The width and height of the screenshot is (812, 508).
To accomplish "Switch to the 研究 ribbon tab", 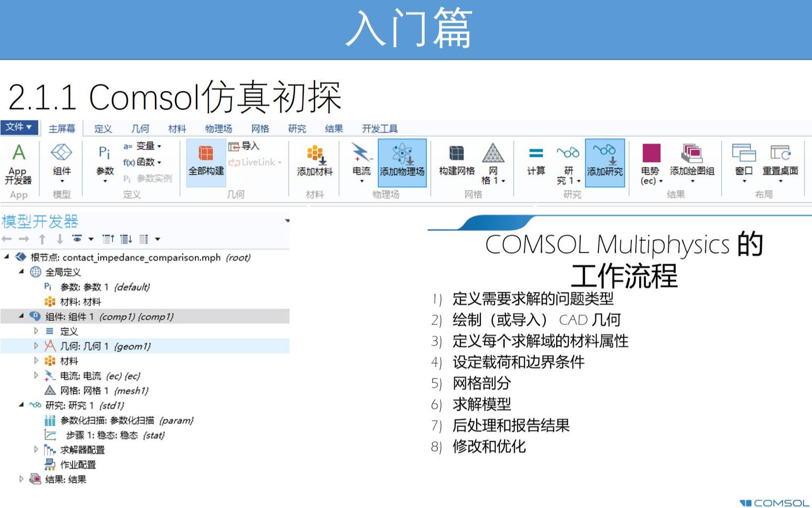I will click(297, 129).
